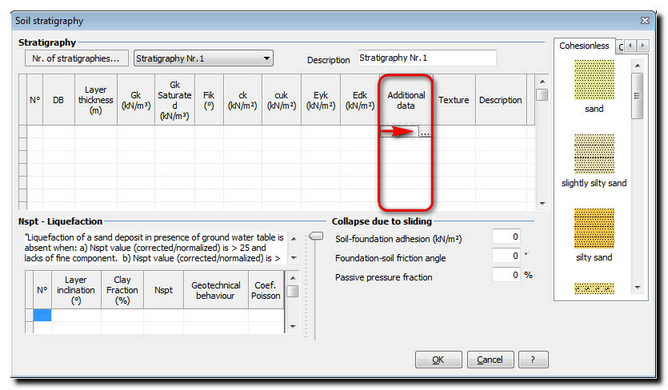The height and width of the screenshot is (390, 668).
Task: Click the stratigraphy table scroll-up arrow
Action: click(542, 81)
